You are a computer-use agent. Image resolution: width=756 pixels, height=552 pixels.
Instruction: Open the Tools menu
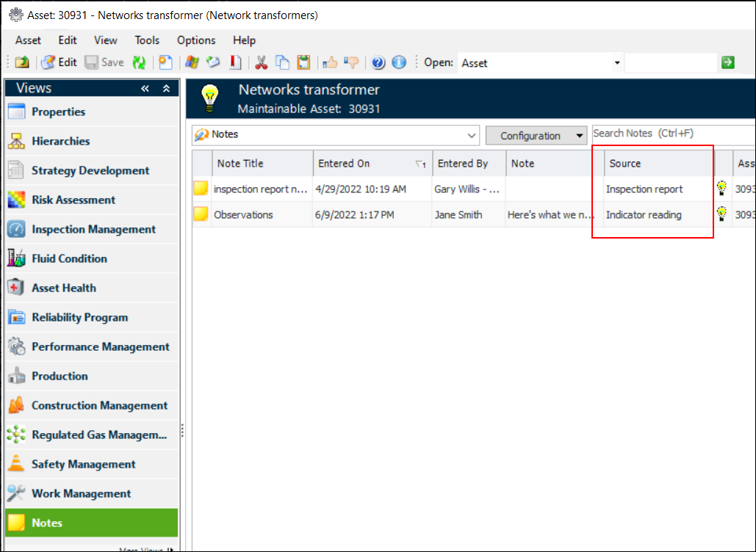147,40
